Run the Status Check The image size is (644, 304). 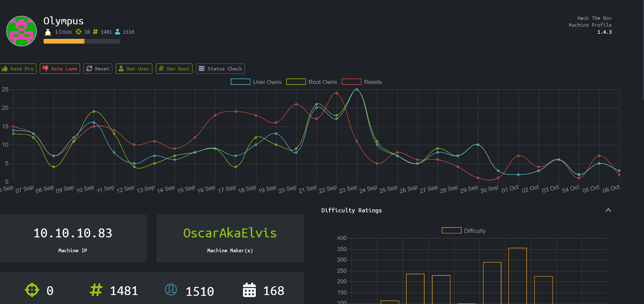point(220,69)
